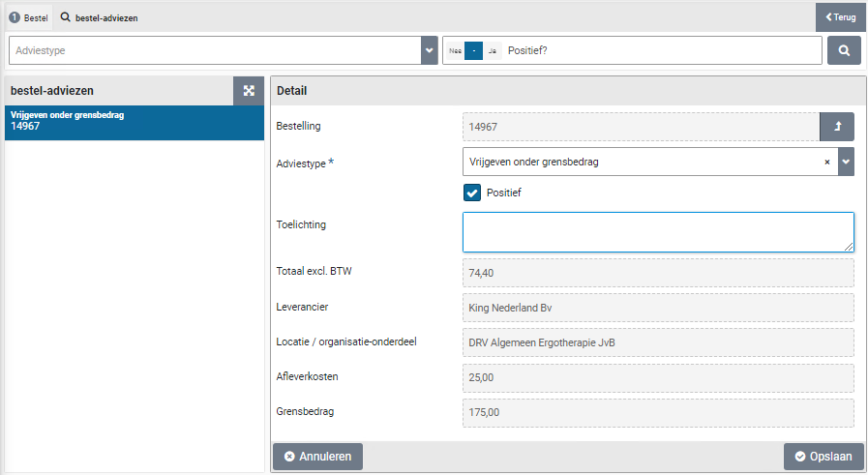Screen dimensions: 868x475
Task: Set Positief filter to Ja
Action: [493, 50]
